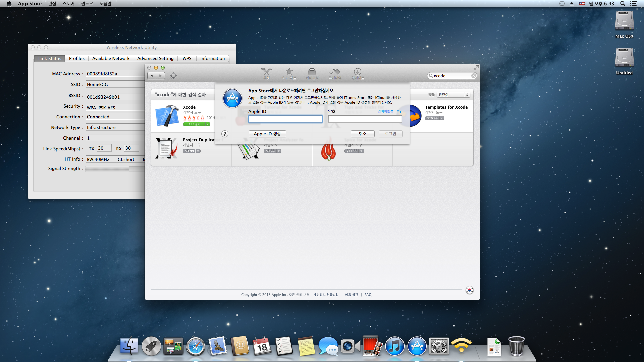Expand Templates for Xcode price arrow
The height and width of the screenshot is (362, 644).
pyautogui.click(x=442, y=118)
